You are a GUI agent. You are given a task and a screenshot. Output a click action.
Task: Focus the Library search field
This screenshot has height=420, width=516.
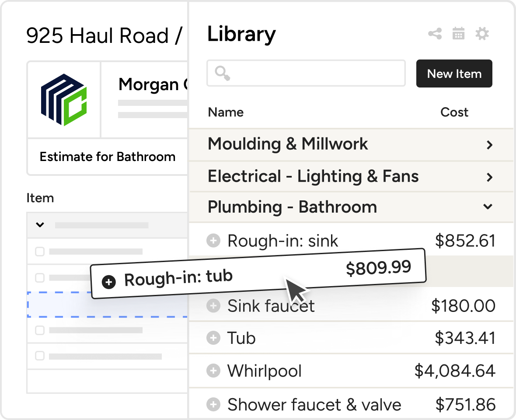(306, 73)
